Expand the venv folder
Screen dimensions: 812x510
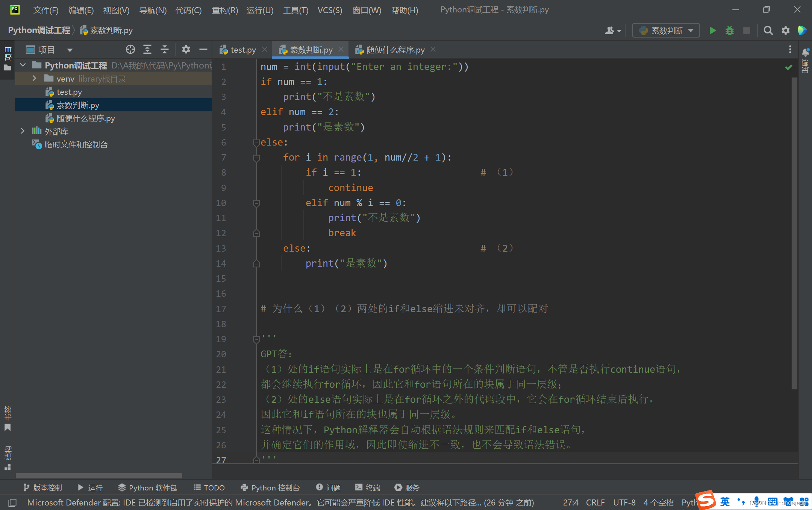[x=34, y=79]
